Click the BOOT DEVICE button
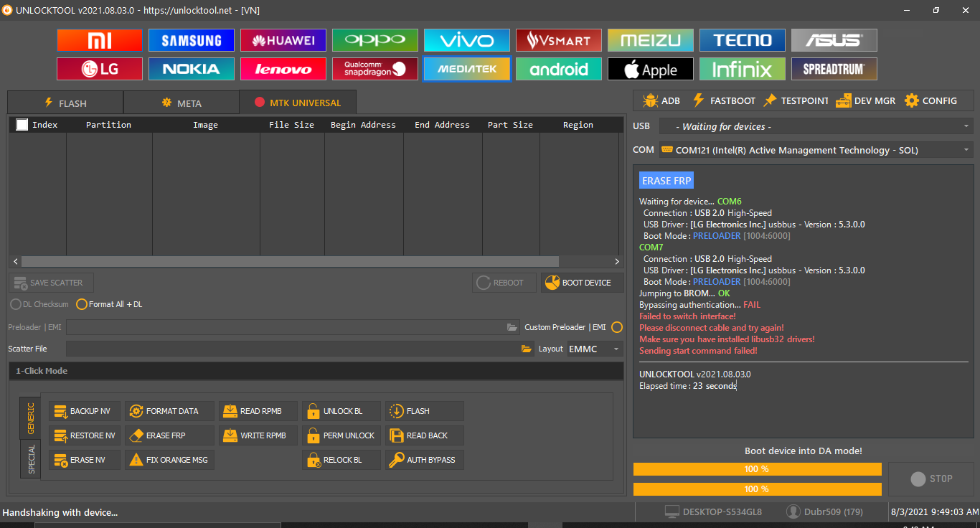This screenshot has height=528, width=980. pos(582,283)
